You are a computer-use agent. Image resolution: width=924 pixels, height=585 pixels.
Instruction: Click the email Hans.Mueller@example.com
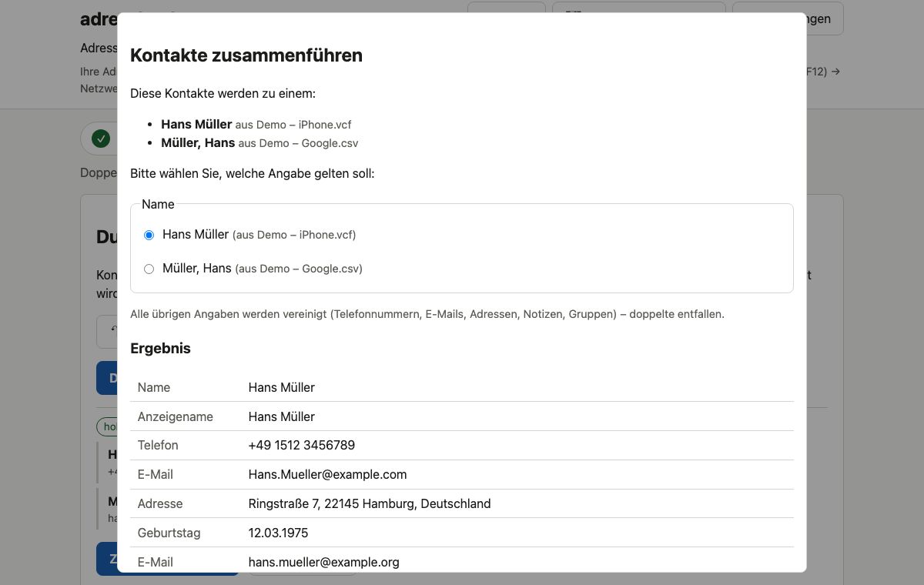(x=327, y=475)
